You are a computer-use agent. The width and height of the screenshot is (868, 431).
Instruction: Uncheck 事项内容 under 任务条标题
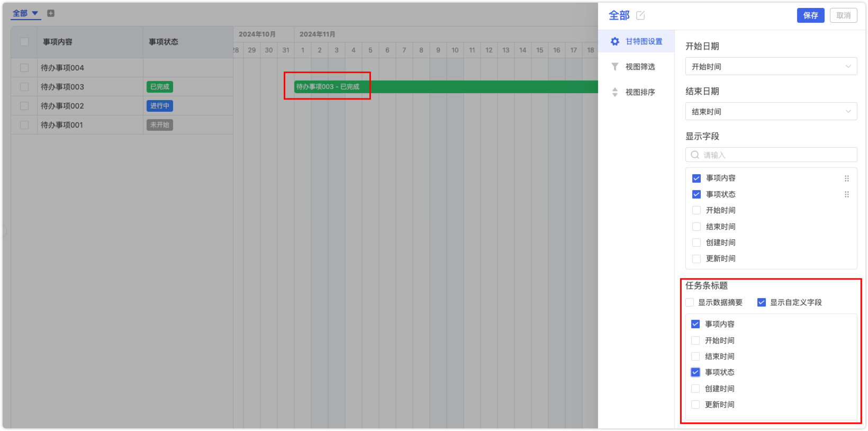pyautogui.click(x=695, y=324)
